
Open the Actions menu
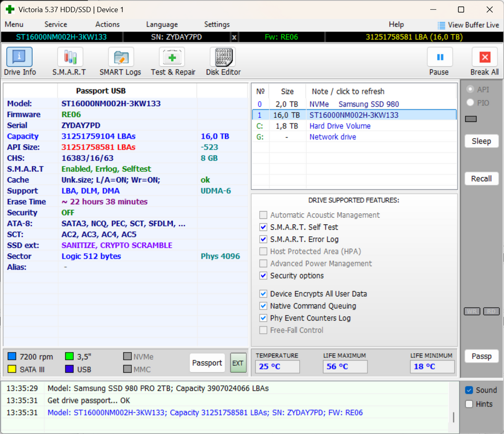pos(107,24)
